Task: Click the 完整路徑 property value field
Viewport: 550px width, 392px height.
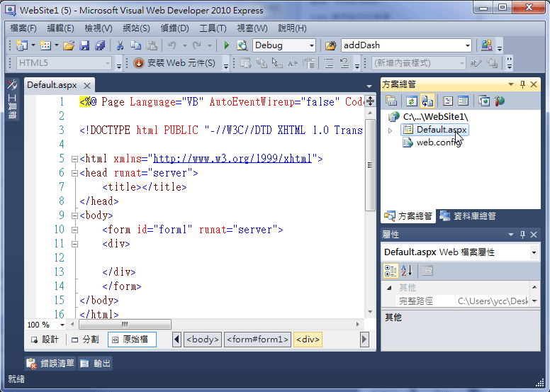Action: [x=492, y=301]
